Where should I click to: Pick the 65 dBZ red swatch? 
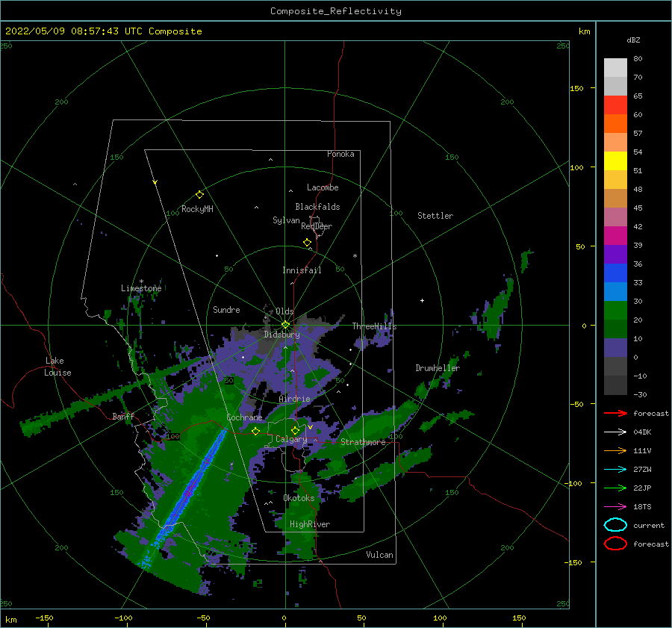tap(615, 105)
